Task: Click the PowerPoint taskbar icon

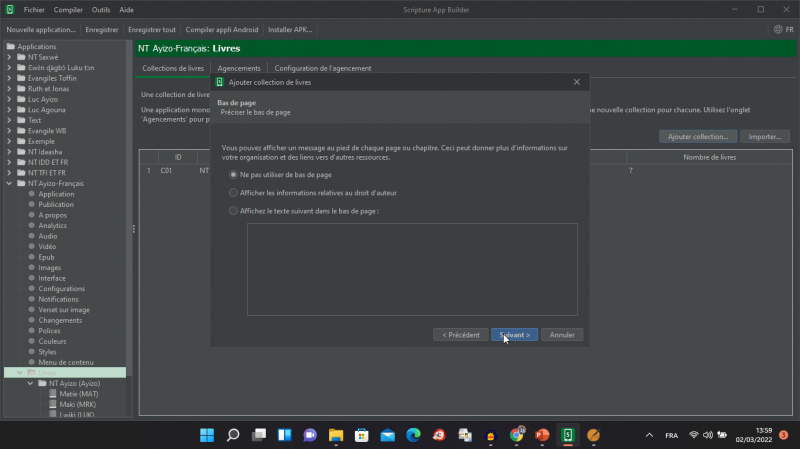Action: [542, 435]
